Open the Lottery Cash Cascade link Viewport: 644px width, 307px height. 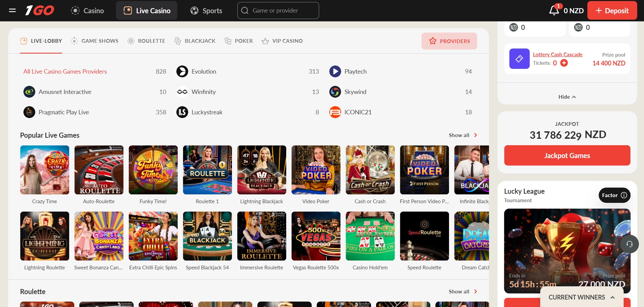click(x=558, y=55)
